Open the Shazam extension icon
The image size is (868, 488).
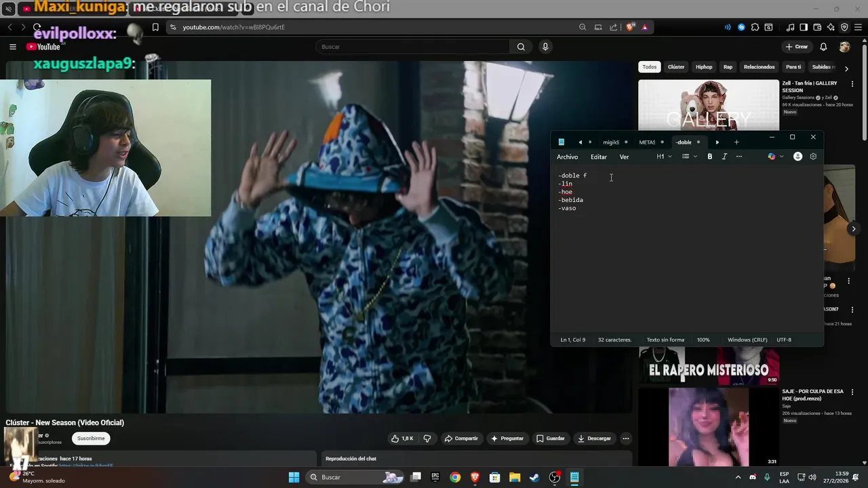click(x=741, y=27)
